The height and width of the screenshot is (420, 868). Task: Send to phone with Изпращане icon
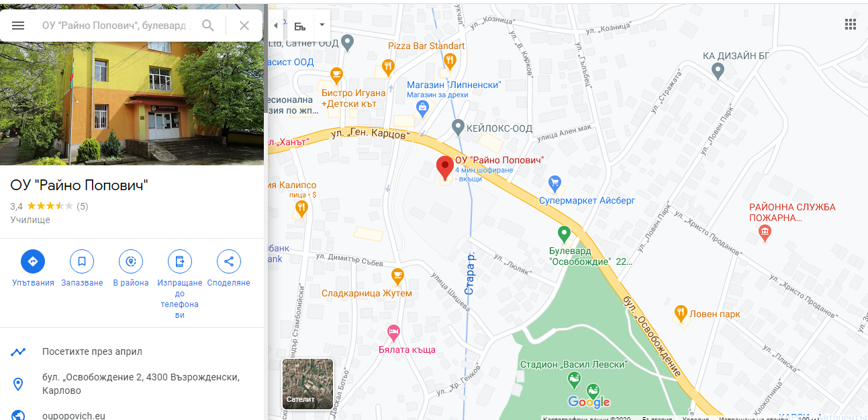(x=180, y=261)
